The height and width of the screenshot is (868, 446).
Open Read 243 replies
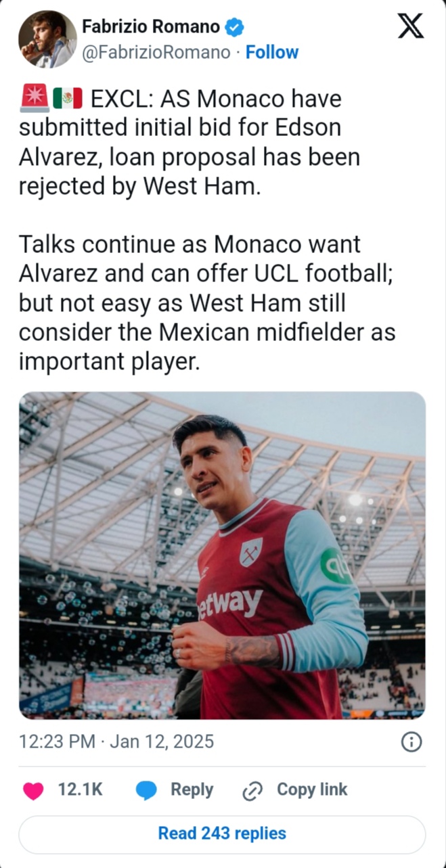(222, 833)
